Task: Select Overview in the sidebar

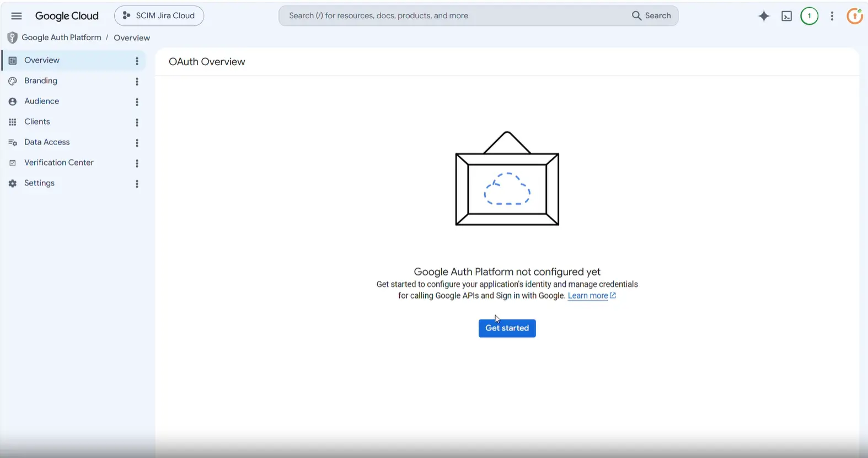Action: pyautogui.click(x=73, y=60)
